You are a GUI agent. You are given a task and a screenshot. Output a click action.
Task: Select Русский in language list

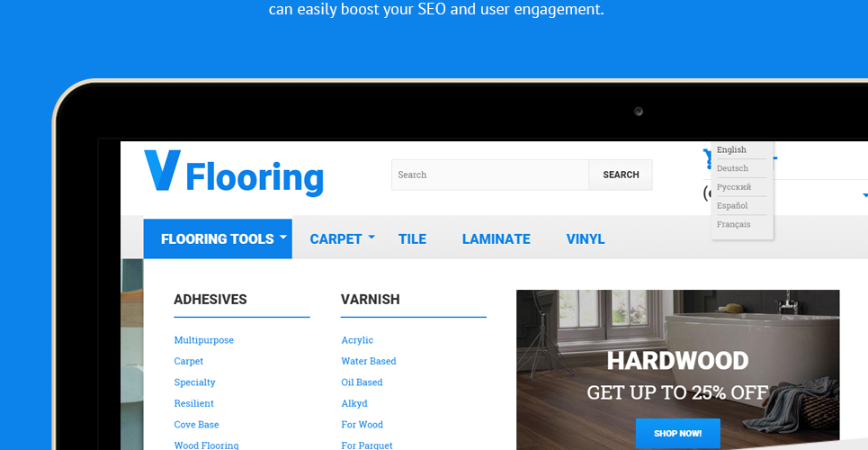(x=733, y=187)
